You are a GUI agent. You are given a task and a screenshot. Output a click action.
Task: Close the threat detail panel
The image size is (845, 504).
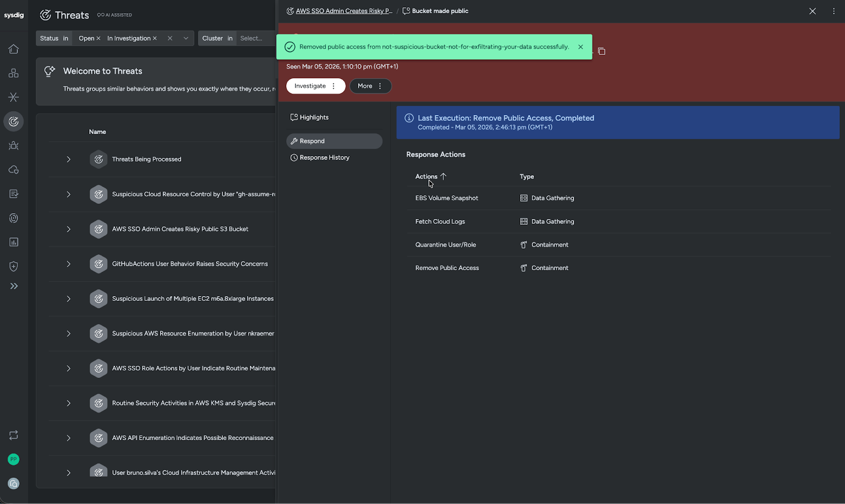[x=812, y=11]
